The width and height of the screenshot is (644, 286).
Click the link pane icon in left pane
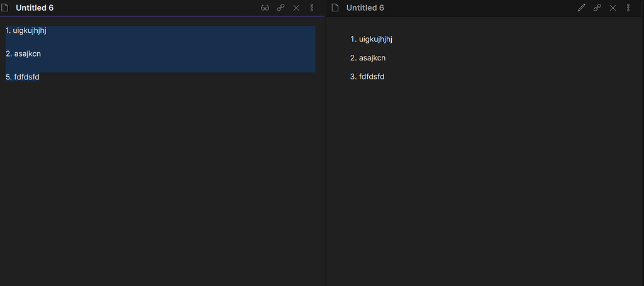pyautogui.click(x=280, y=8)
